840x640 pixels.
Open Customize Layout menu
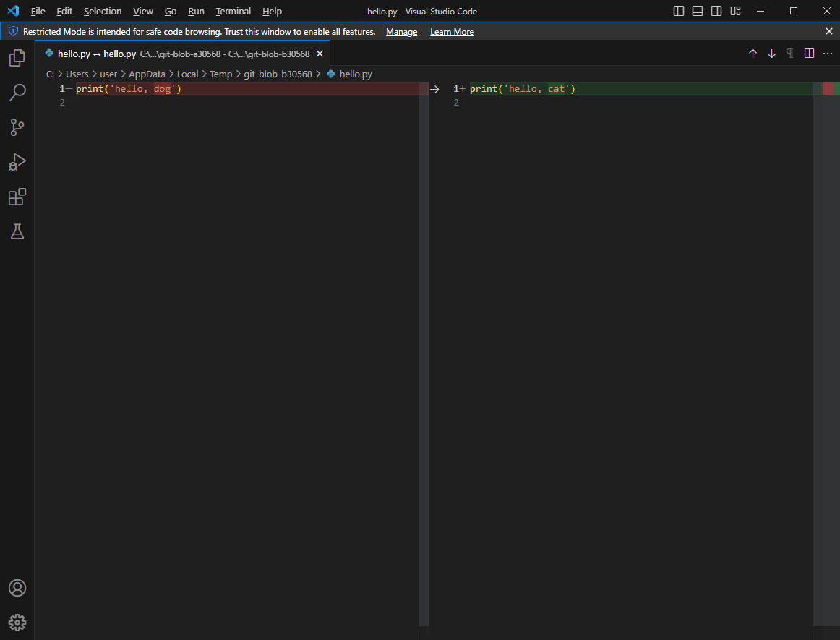(735, 11)
